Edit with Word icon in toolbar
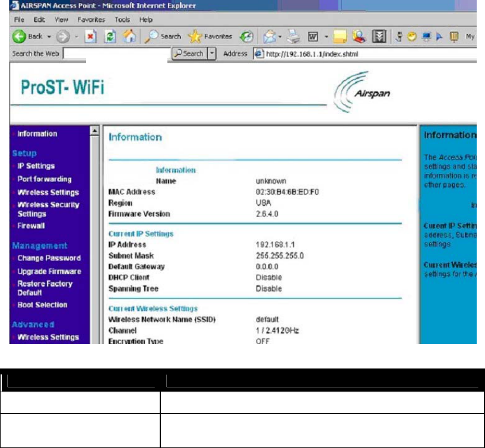Viewport: 485px width, 448px height. pyautogui.click(x=313, y=37)
